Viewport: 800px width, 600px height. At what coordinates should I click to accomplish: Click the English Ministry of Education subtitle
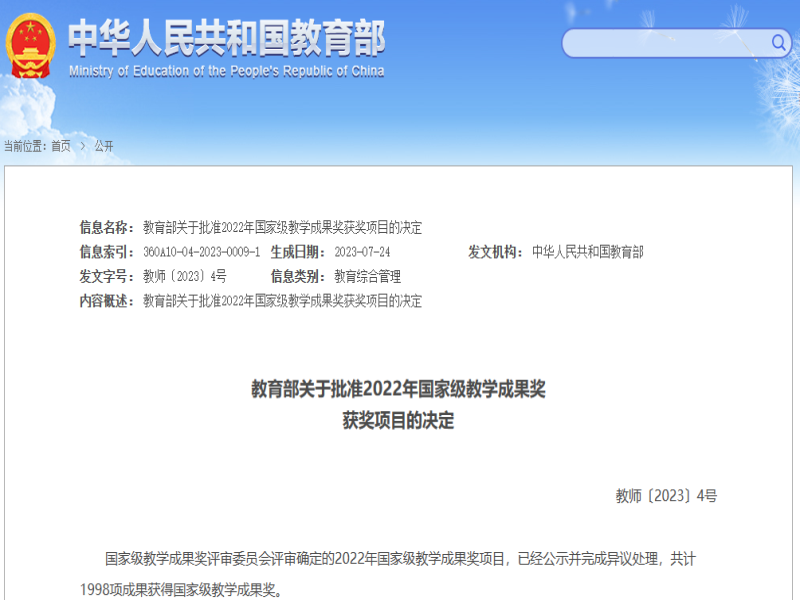(226, 71)
